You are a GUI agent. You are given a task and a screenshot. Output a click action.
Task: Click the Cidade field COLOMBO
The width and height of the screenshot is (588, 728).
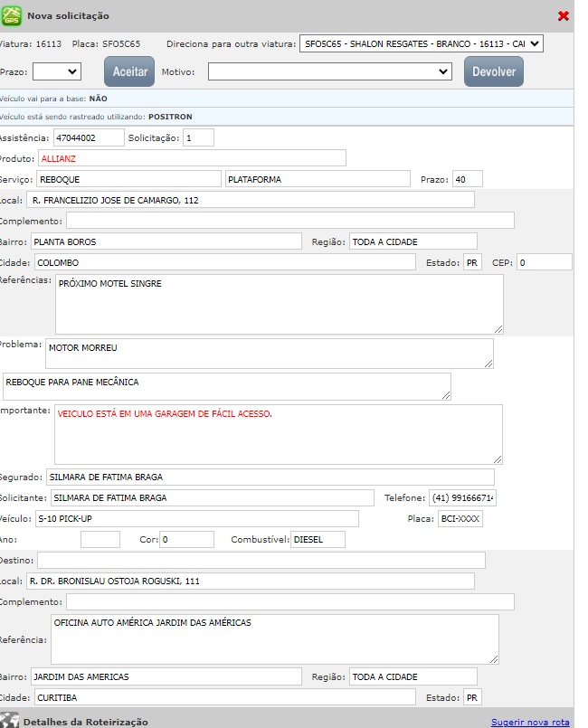pyautogui.click(x=224, y=262)
